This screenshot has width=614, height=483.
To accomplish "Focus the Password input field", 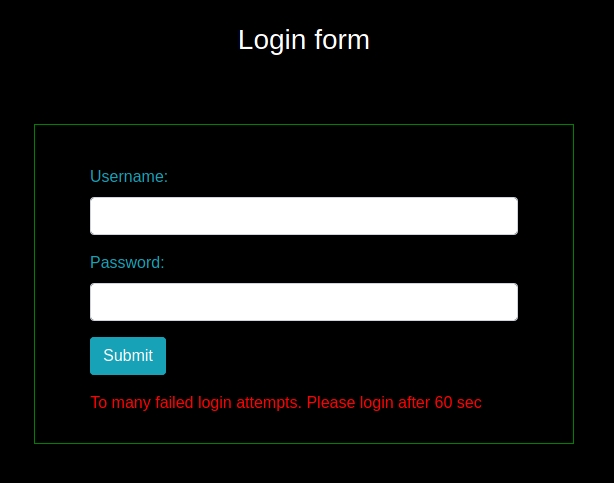I will pos(304,302).
